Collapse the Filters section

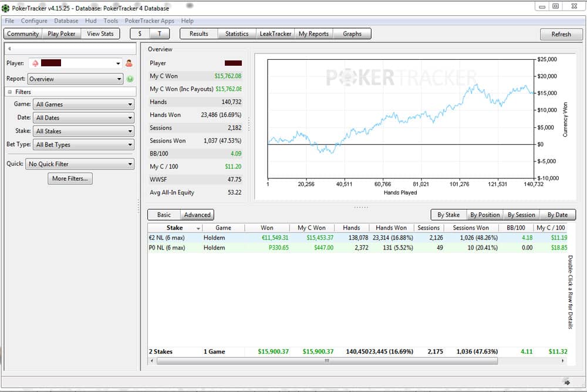tap(10, 92)
